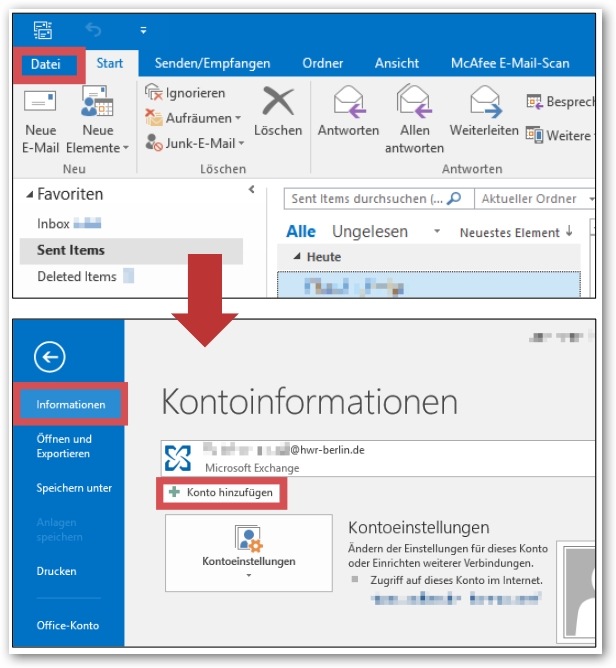Open the McAfee E-Mail-Scan tab
This screenshot has height=668, width=616.
(x=510, y=63)
